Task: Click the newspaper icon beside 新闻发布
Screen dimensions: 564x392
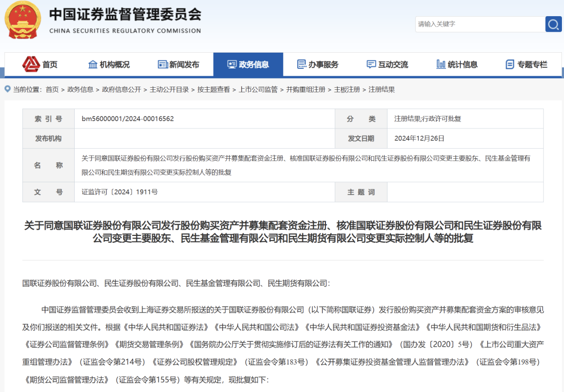Action: 163,64
